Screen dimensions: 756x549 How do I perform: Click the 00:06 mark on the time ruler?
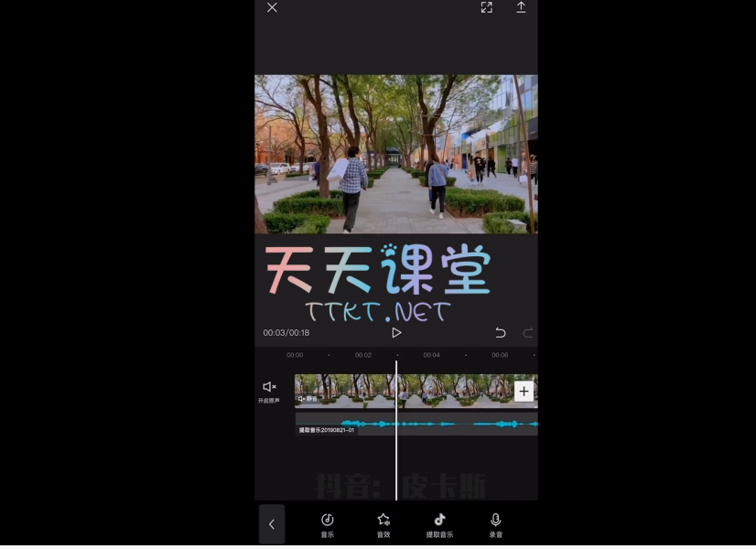pyautogui.click(x=500, y=355)
